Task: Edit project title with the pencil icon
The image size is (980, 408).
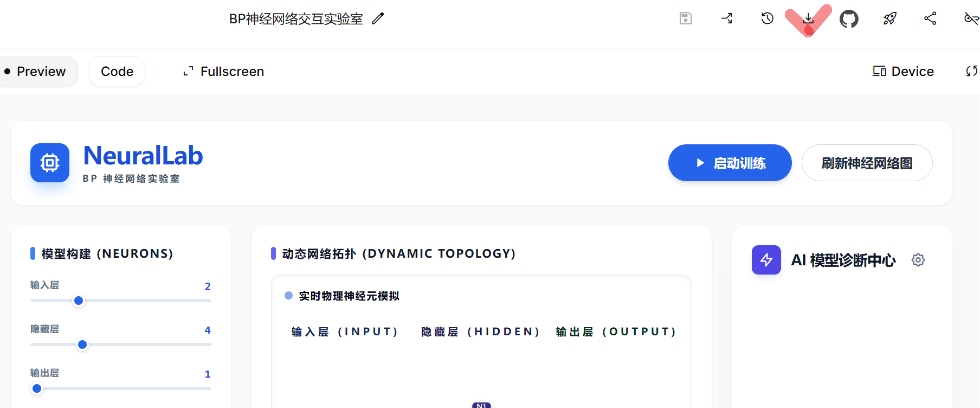Action: coord(378,19)
